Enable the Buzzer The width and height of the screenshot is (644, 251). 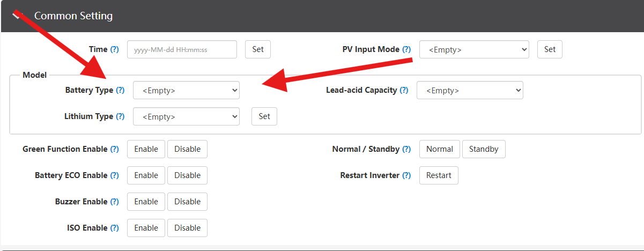click(146, 202)
